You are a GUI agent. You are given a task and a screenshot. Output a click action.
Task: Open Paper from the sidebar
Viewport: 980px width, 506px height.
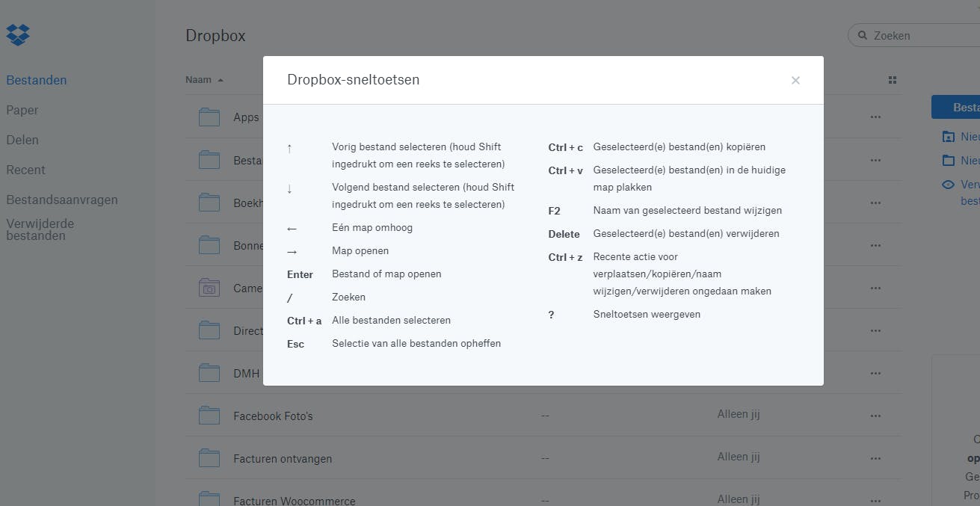tap(22, 110)
